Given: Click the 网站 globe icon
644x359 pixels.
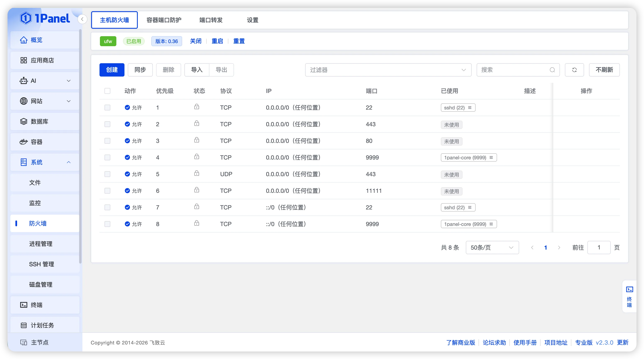Looking at the screenshot, I should 24,101.
